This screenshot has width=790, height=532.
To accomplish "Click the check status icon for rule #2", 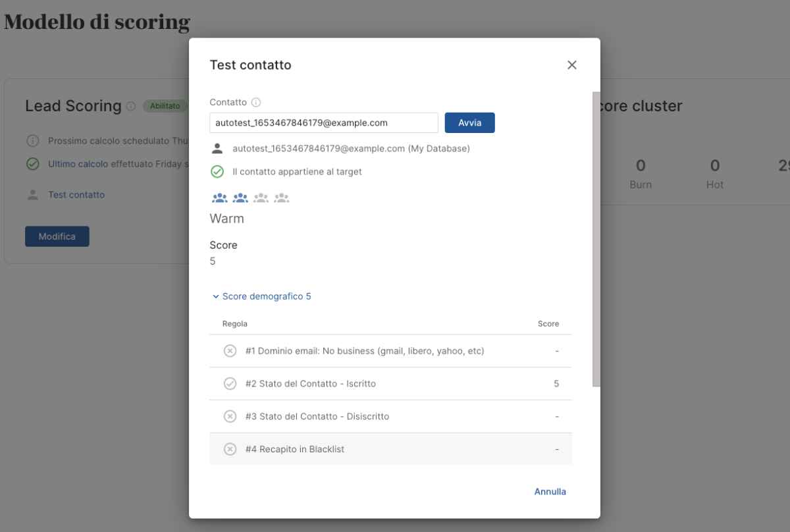I will [230, 384].
